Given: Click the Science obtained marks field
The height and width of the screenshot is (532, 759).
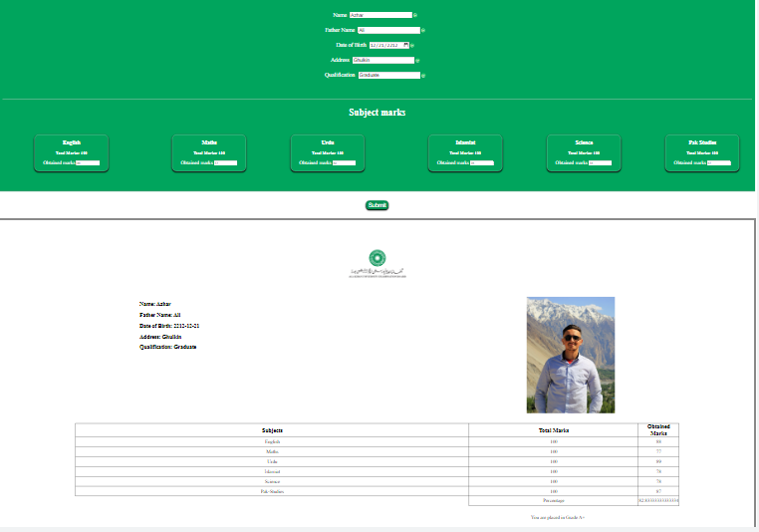Looking at the screenshot, I should pyautogui.click(x=601, y=163).
